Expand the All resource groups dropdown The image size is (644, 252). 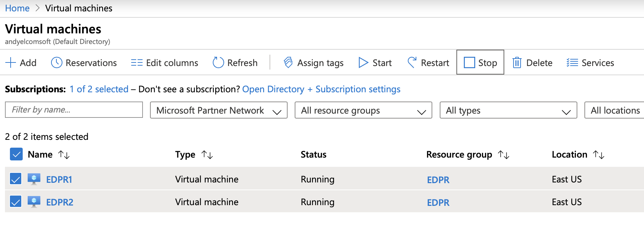pyautogui.click(x=363, y=110)
